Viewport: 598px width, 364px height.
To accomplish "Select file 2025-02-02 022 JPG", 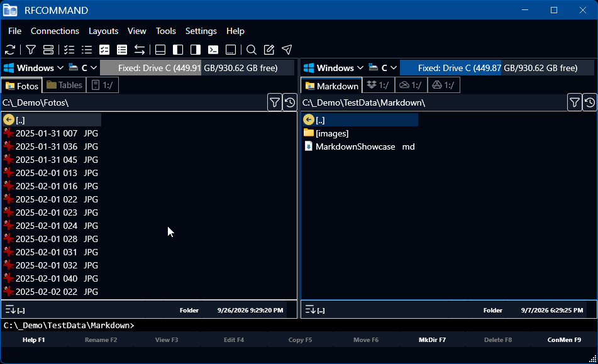I will 52,292.
